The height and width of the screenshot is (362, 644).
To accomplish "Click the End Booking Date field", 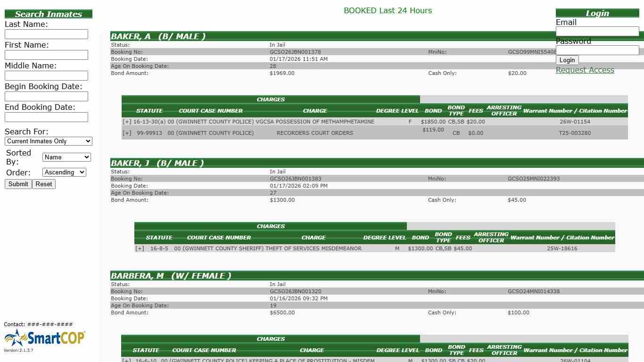I will (46, 117).
